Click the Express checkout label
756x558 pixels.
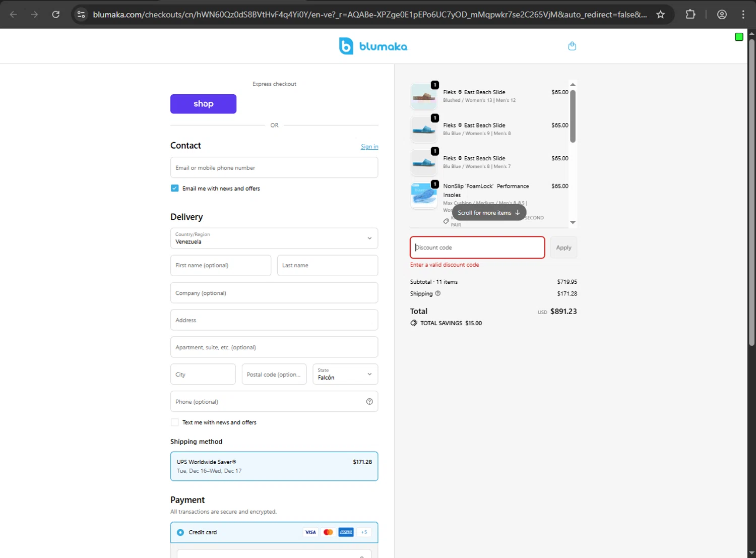(x=274, y=84)
